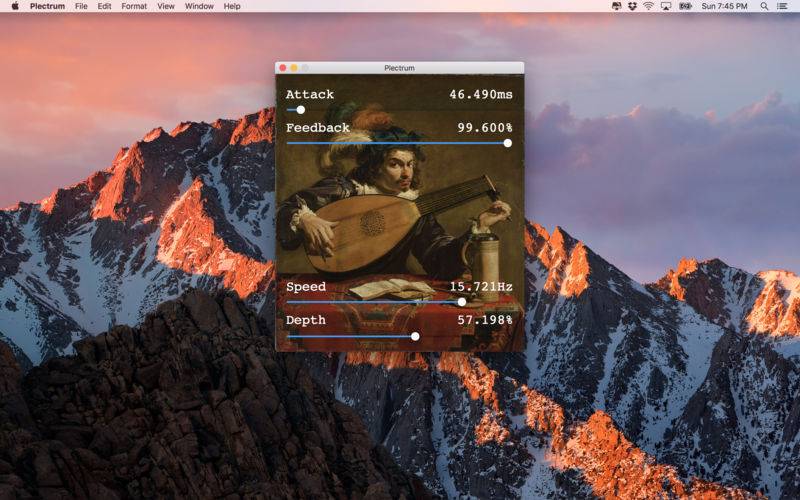
Task: Open the Format menu
Action: [x=134, y=6]
